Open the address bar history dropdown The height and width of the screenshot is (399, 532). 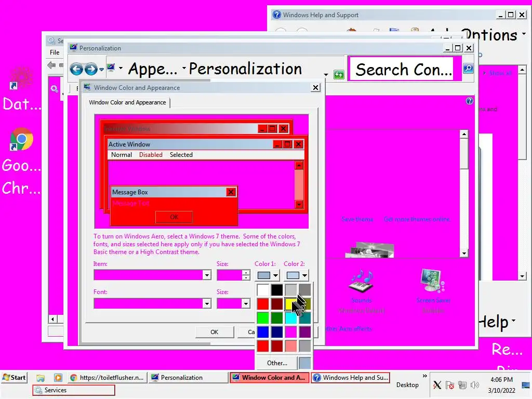(x=326, y=74)
